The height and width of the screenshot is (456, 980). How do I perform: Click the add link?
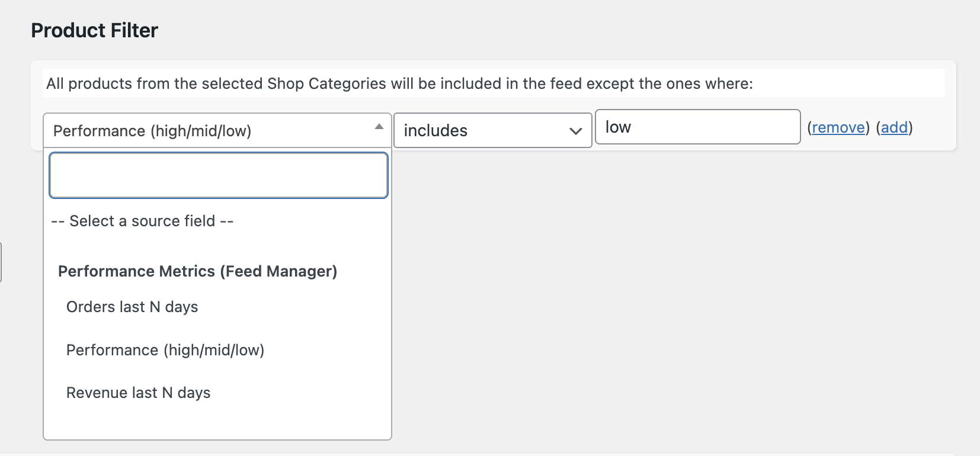click(893, 127)
